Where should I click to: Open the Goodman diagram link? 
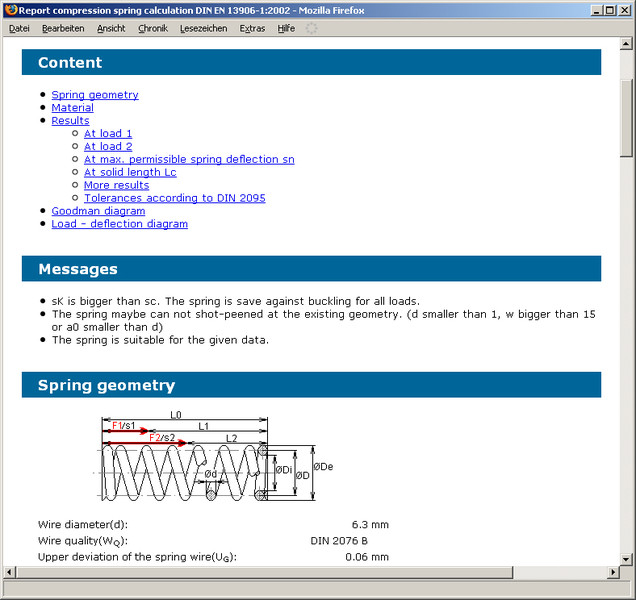(98, 211)
